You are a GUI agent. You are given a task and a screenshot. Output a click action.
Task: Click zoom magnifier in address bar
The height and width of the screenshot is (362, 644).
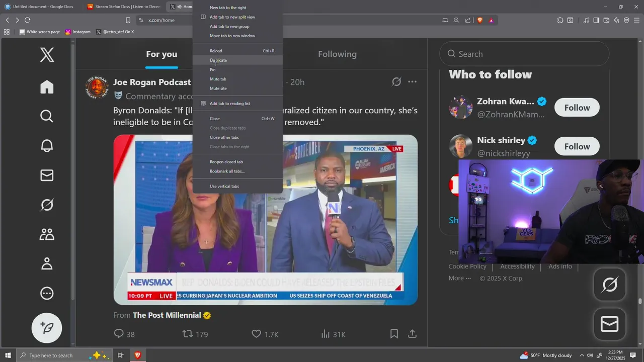[456, 20]
